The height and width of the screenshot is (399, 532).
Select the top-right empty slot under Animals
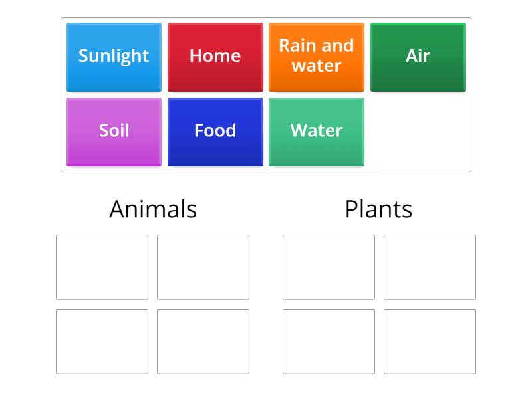tap(203, 267)
